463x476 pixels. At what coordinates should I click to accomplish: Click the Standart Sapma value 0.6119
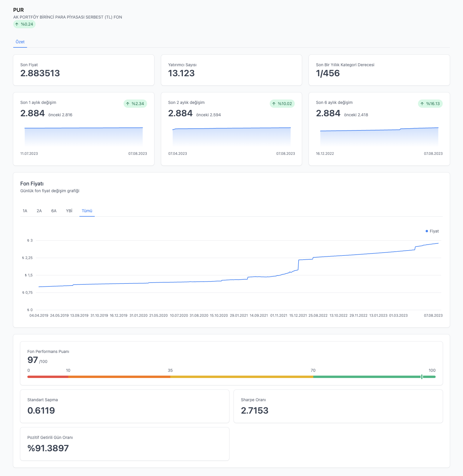pyautogui.click(x=41, y=411)
